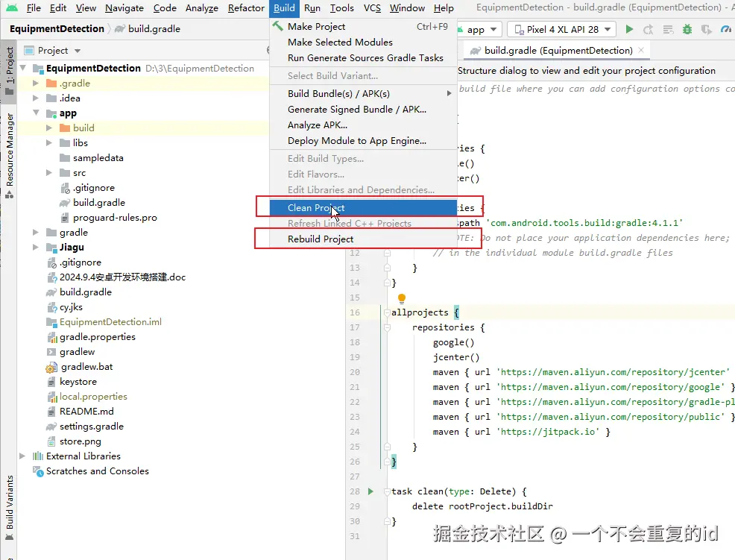Image resolution: width=735 pixels, height=560 pixels.
Task: Toggle the Build Variants tool window
Action: click(9, 509)
